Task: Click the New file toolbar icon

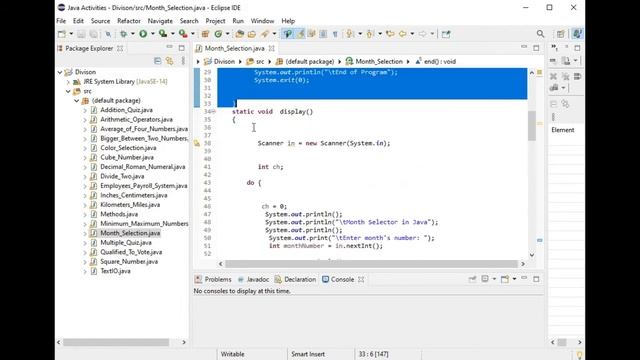Action: (62, 34)
